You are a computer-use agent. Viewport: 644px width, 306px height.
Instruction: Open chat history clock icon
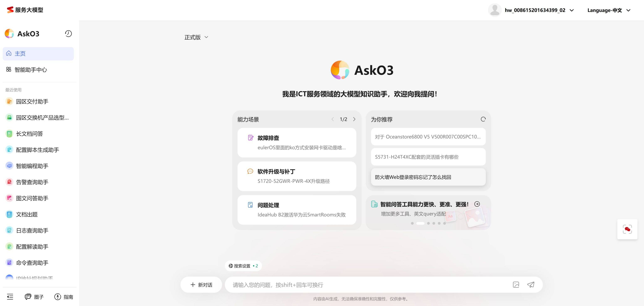[x=68, y=34]
